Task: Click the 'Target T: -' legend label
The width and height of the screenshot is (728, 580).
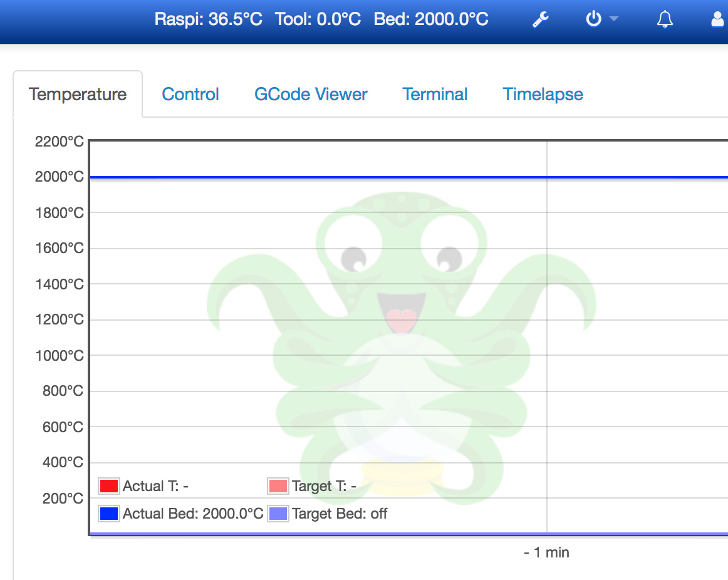Action: [x=324, y=486]
